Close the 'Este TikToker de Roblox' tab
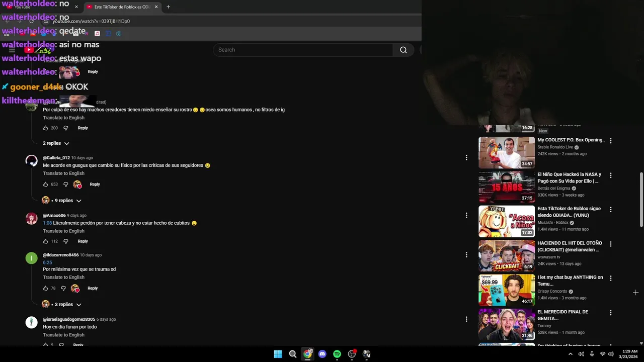This screenshot has height=362, width=644. 156,7
